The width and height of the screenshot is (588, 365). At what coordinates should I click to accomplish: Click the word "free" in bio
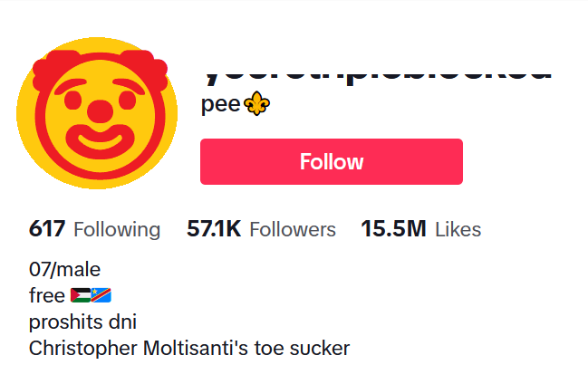(x=47, y=295)
